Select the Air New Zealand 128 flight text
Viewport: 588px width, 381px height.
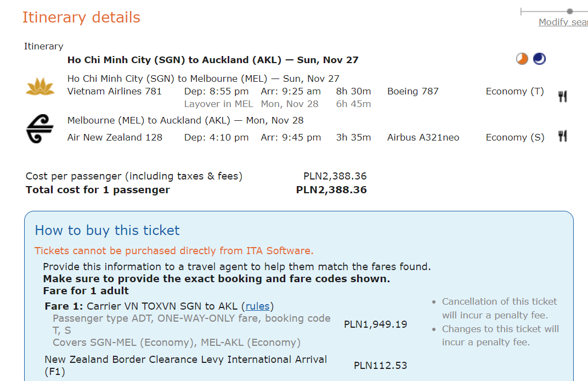pyautogui.click(x=115, y=137)
